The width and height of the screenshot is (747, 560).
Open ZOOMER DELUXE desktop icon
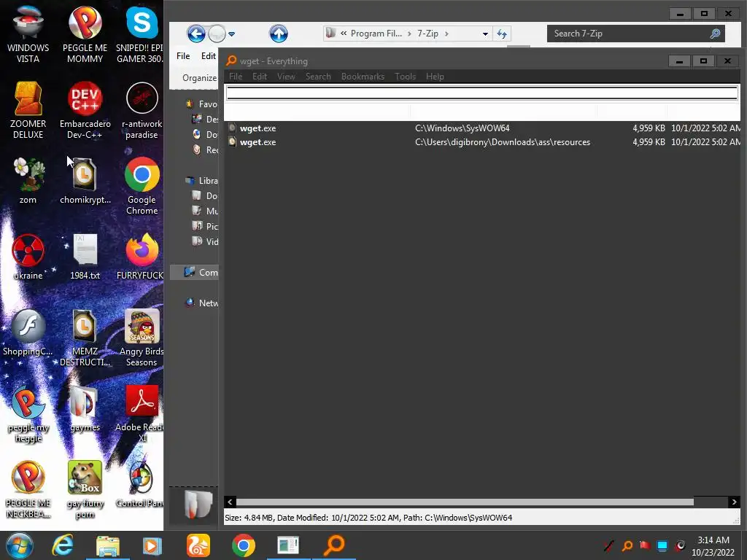point(28,111)
